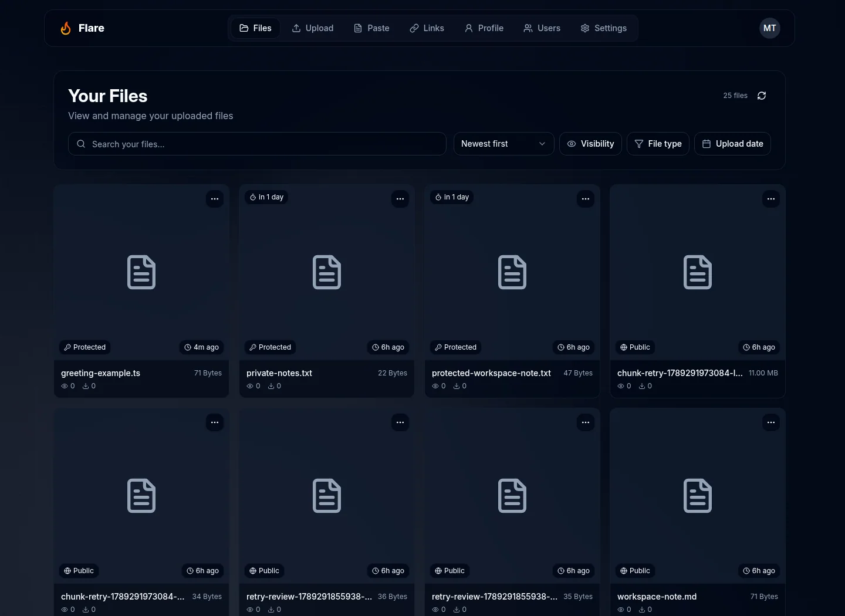Screen dimensions: 845x616
Task: Open the Visibility filter
Action: tap(590, 144)
